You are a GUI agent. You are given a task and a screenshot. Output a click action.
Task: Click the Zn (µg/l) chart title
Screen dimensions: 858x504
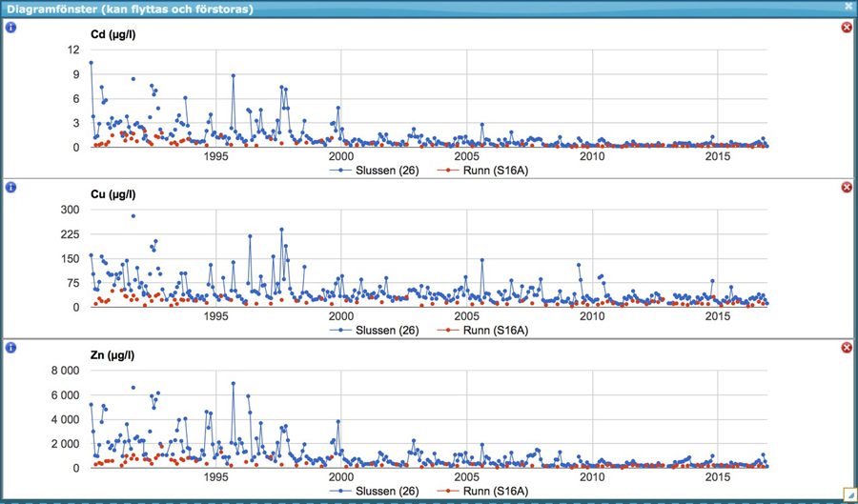(112, 355)
